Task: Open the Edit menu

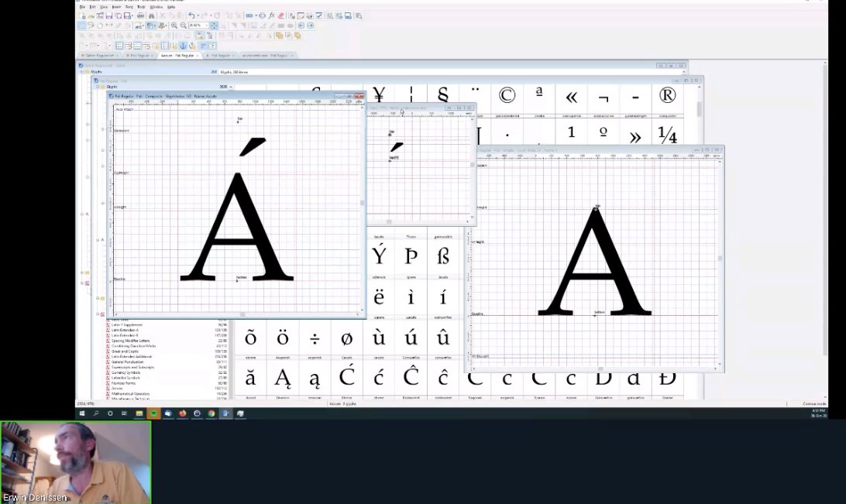Action: coord(93,7)
